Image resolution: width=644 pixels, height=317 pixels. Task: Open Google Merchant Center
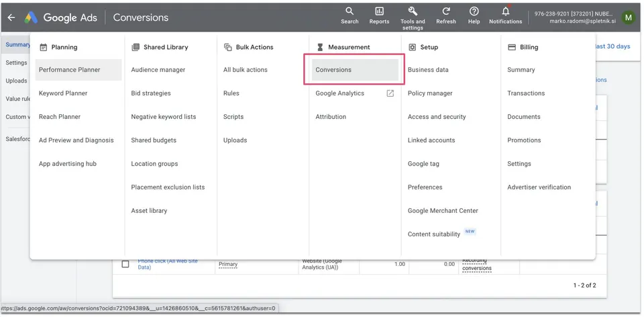pyautogui.click(x=443, y=210)
